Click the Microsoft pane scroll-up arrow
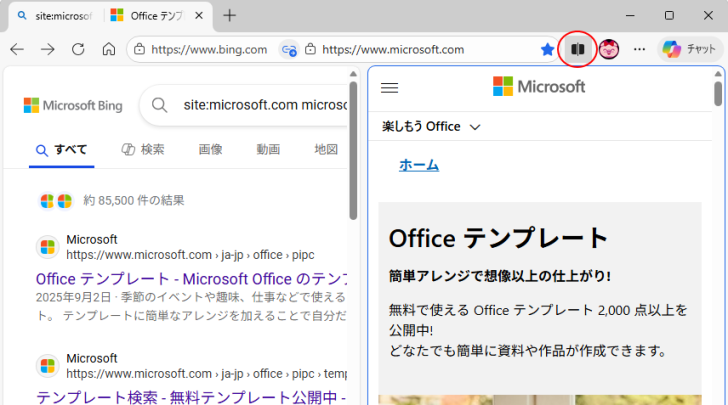Viewport: 728px width, 405px height. (x=718, y=74)
